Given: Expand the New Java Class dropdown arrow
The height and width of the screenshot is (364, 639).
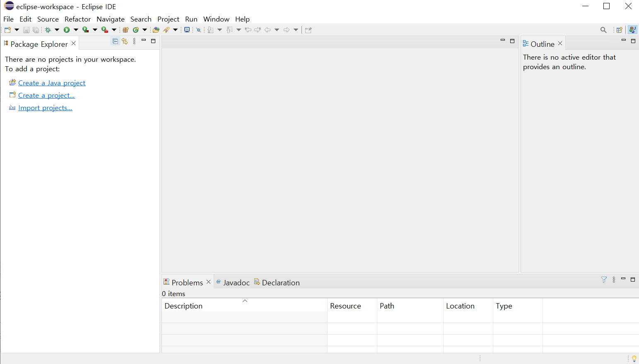Looking at the screenshot, I should (145, 30).
